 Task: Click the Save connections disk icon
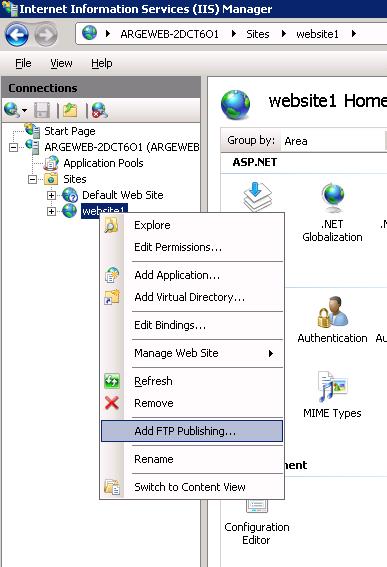pos(42,110)
